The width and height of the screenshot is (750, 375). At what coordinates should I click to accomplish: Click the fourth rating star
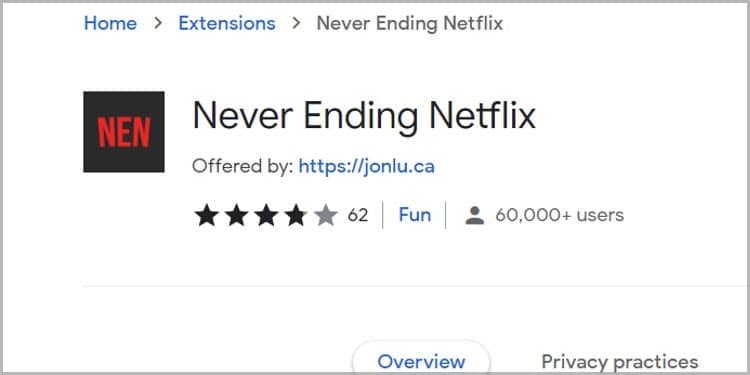pyautogui.click(x=296, y=216)
